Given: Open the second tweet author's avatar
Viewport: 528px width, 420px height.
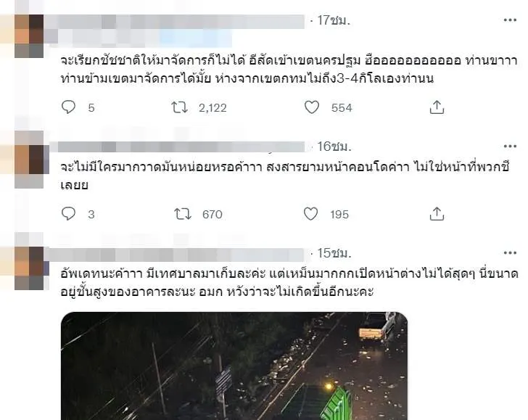Looking at the screenshot, I should [x=29, y=160].
